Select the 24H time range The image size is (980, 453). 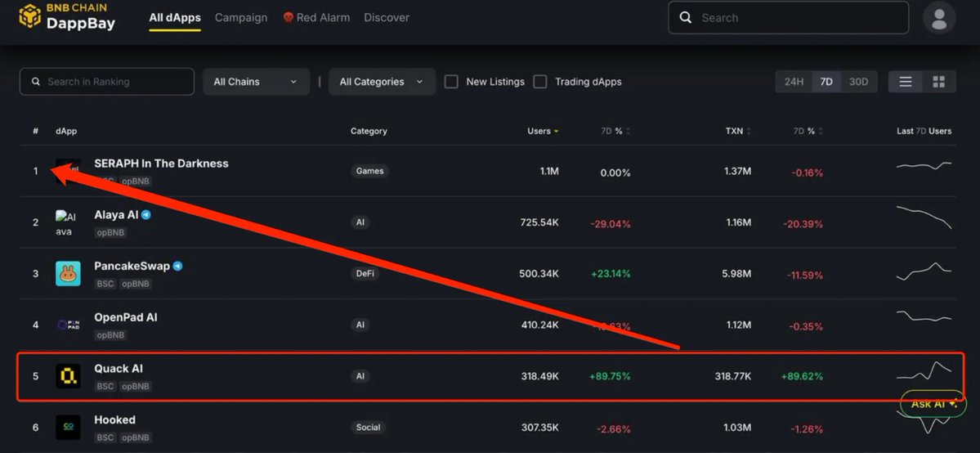(794, 81)
